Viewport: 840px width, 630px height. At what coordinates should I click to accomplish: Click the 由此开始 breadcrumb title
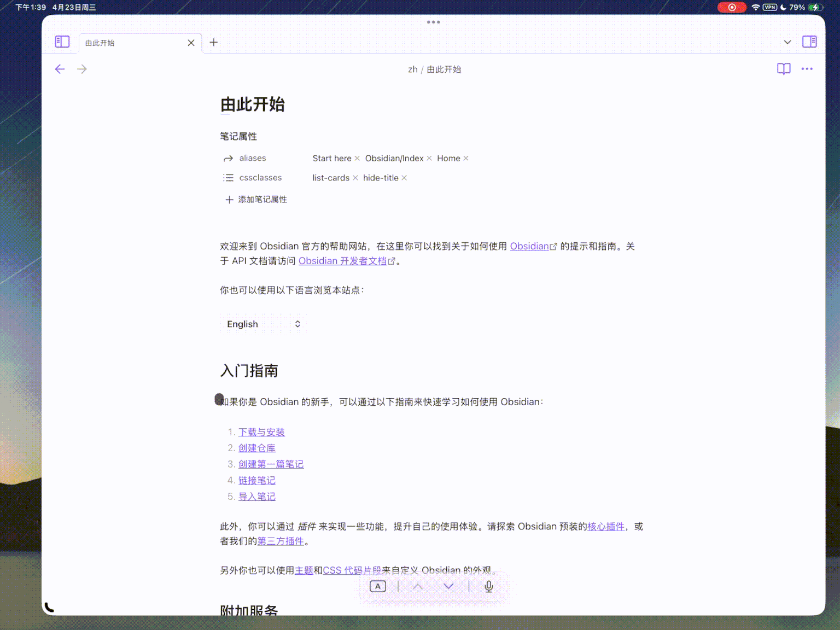(x=444, y=69)
